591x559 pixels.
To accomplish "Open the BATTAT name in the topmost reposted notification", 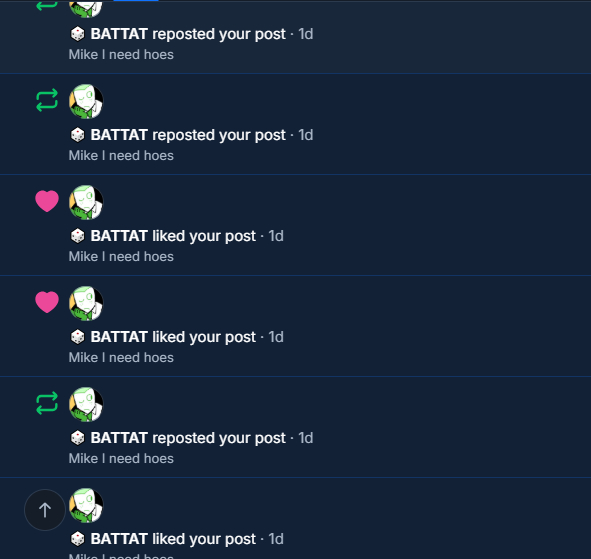I will click(119, 34).
